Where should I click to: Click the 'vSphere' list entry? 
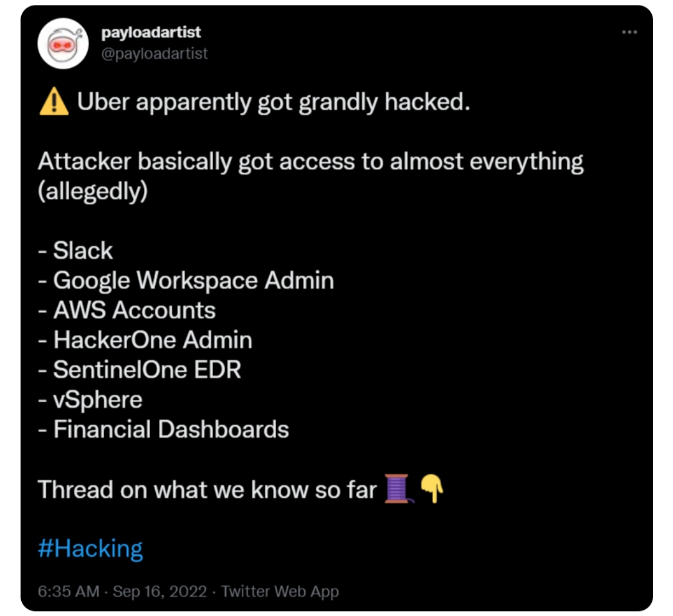click(90, 400)
